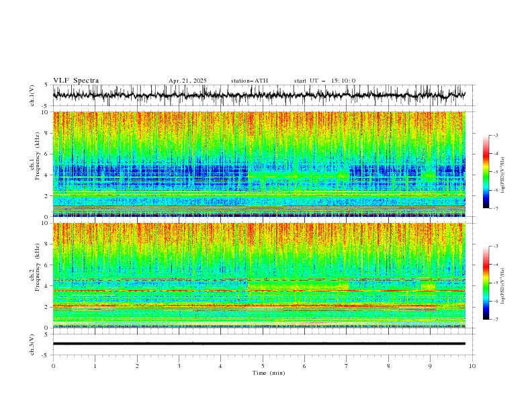Viewport: 532px width, 411px height.
Task: Click the ch.2 spectrogram color scale bar
Action: coord(486,283)
